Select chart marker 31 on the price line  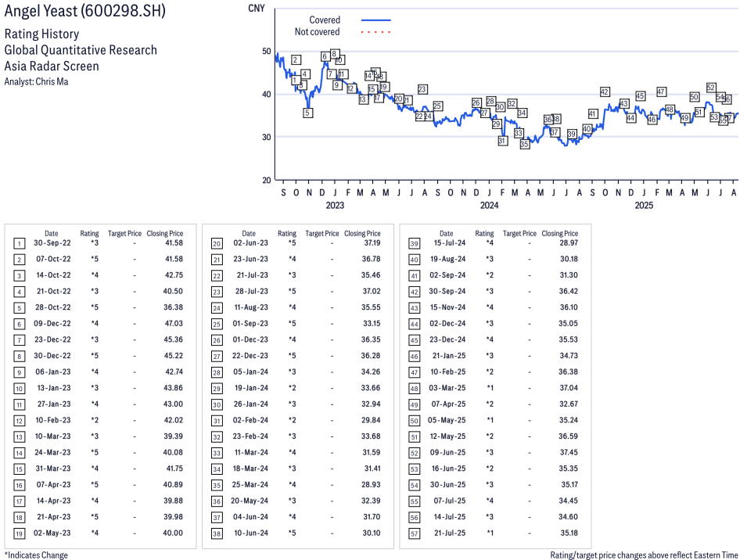[502, 141]
